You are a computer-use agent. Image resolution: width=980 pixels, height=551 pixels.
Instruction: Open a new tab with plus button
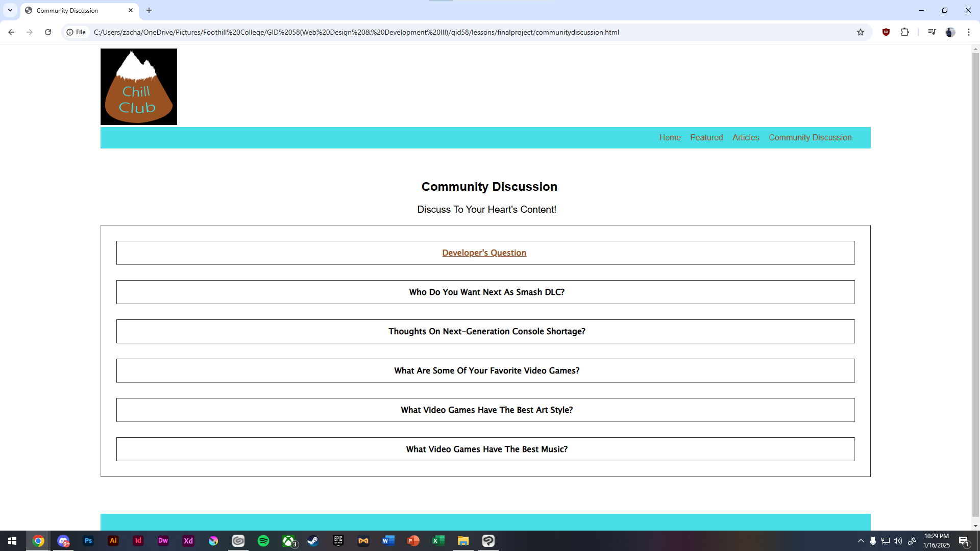click(x=149, y=10)
